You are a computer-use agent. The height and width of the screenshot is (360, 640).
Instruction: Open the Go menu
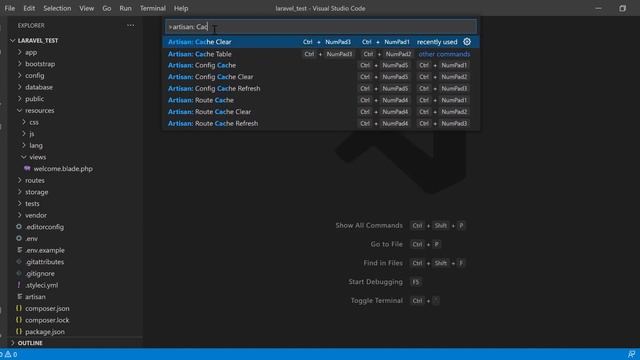pyautogui.click(x=107, y=8)
